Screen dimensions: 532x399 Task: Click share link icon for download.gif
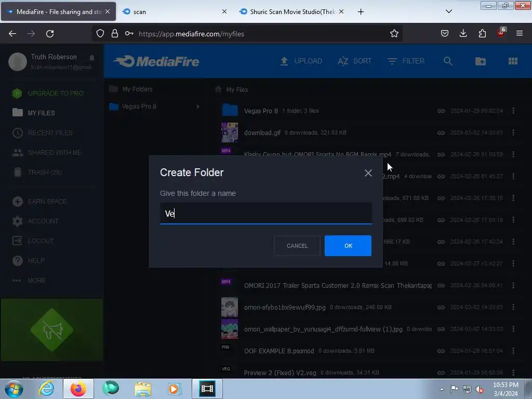click(441, 132)
